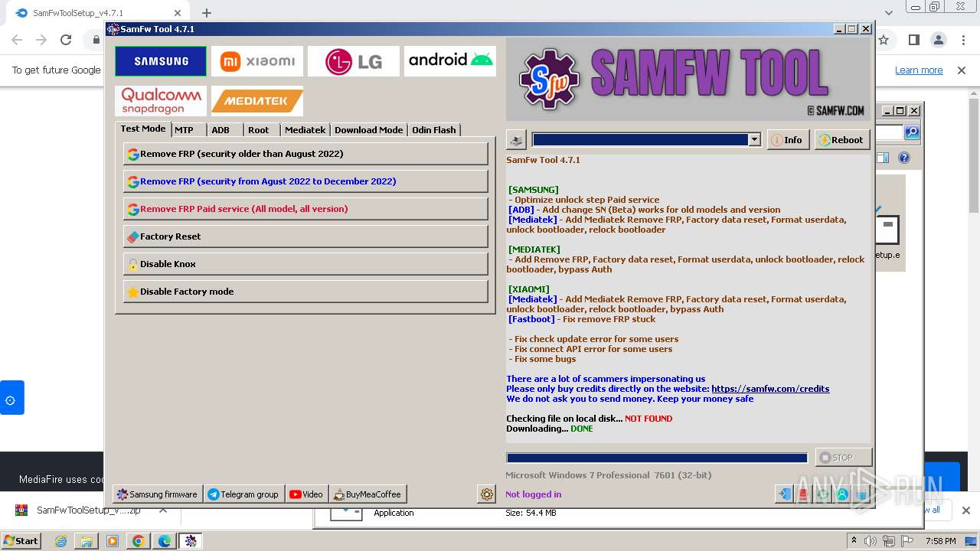This screenshot has width=980, height=551.
Task: Click Remove FRP older than August 2022
Action: [x=305, y=154]
